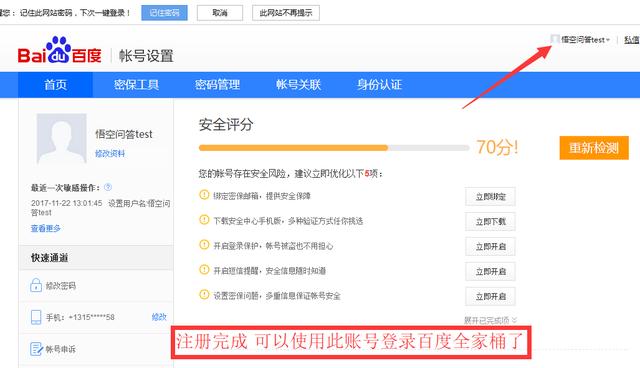Click 取消 in password prompt bar
Image resolution: width=640 pixels, height=368 pixels.
click(x=220, y=13)
